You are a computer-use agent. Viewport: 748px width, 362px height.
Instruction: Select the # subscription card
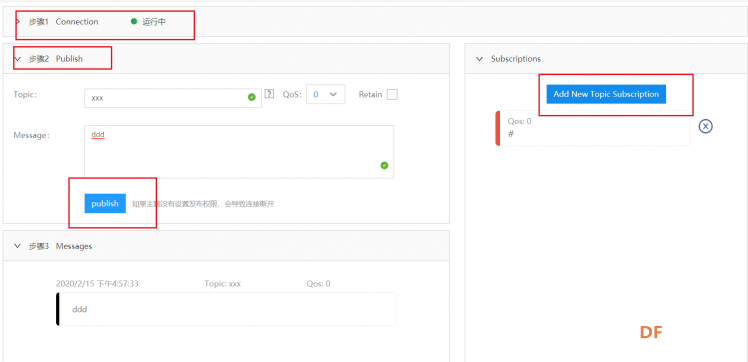(x=593, y=128)
